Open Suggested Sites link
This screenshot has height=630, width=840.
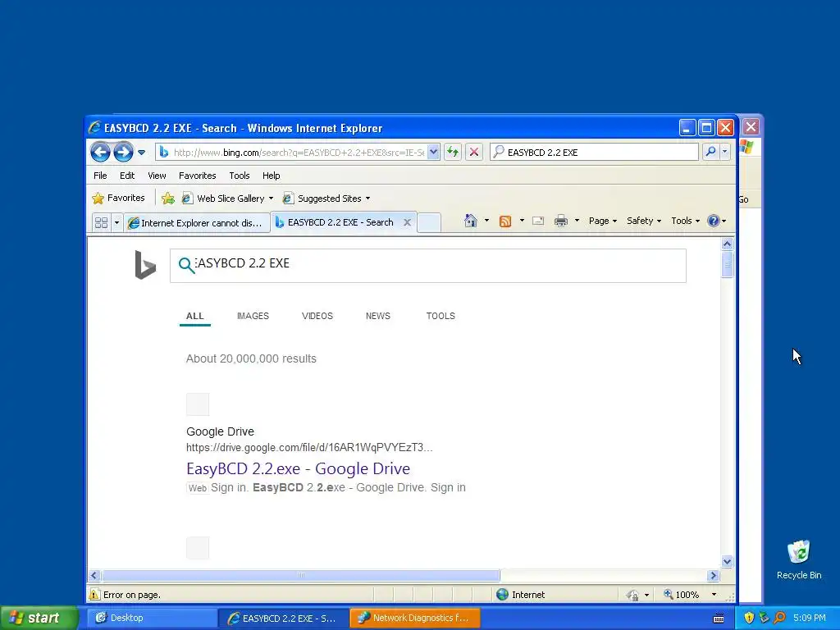[x=322, y=199]
